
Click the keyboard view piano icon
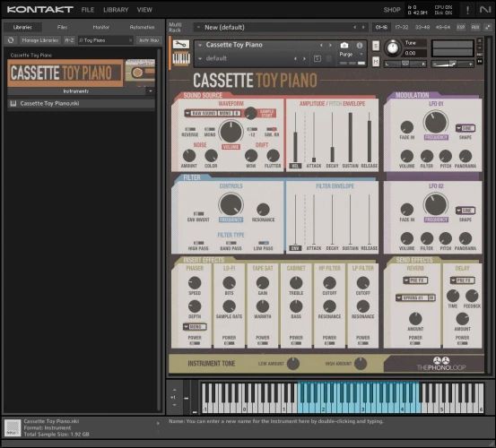[x=181, y=59]
